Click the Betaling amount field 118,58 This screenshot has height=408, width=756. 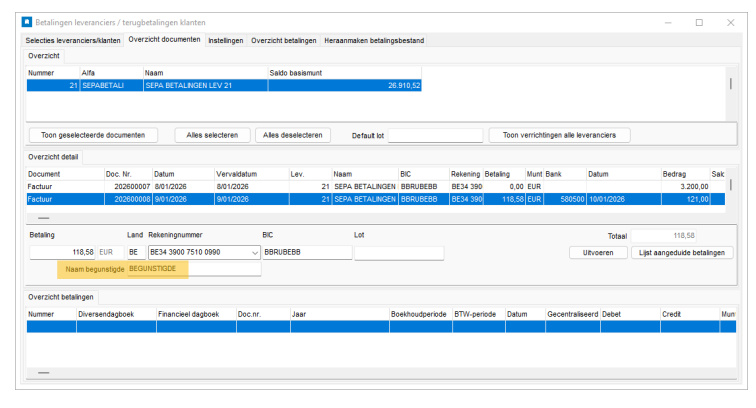tap(63, 252)
